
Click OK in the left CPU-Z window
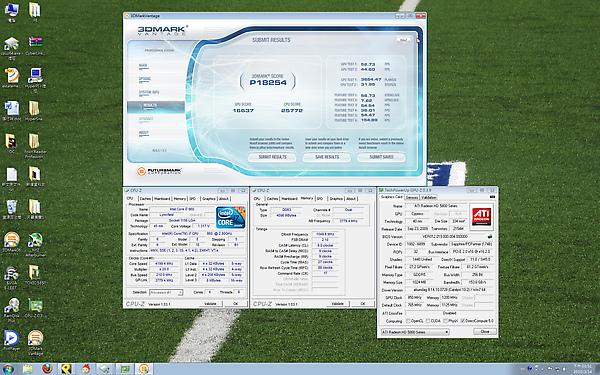click(x=236, y=303)
